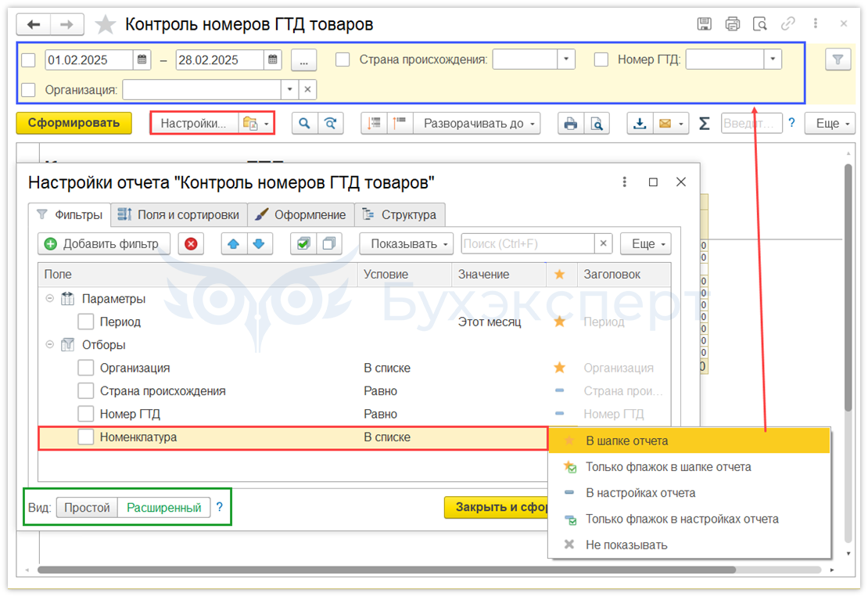Open the Показывать dropdown in dialog
The image size is (868, 597).
(x=407, y=243)
